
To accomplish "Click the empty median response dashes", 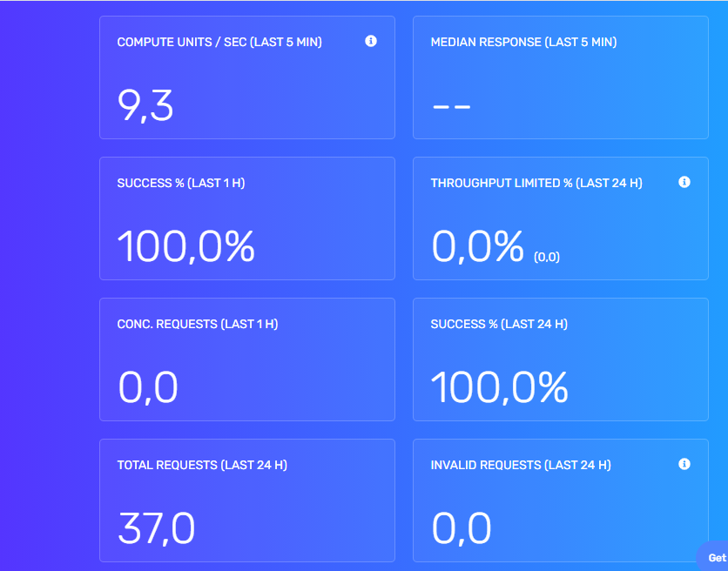I will [x=451, y=107].
